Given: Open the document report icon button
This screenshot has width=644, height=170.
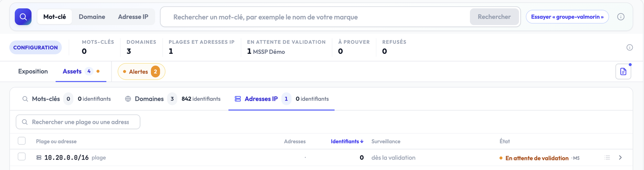Looking at the screenshot, I should pos(623,72).
